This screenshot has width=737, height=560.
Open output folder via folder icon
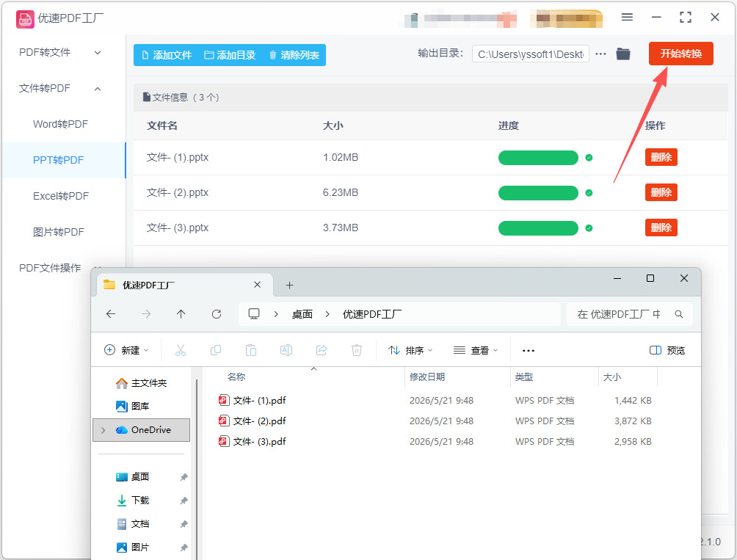[623, 54]
